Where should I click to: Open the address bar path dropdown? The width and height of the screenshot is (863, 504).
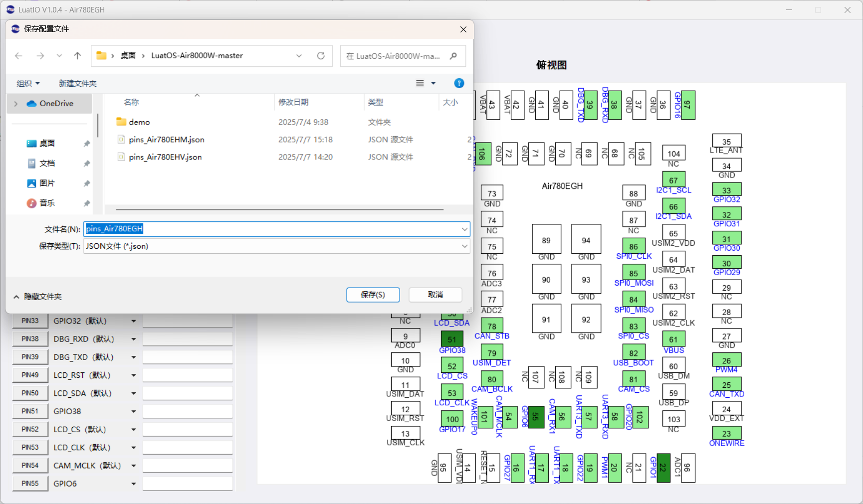299,56
